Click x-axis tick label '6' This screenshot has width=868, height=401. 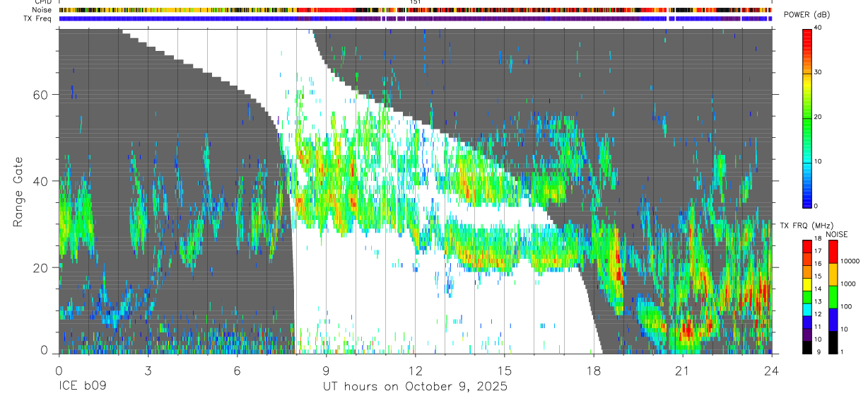point(237,370)
